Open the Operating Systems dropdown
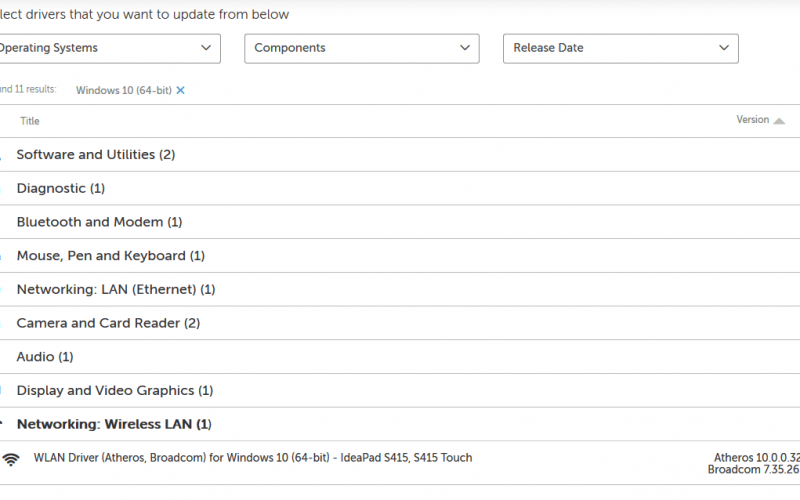Image resolution: width=800 pixels, height=500 pixels. (107, 48)
